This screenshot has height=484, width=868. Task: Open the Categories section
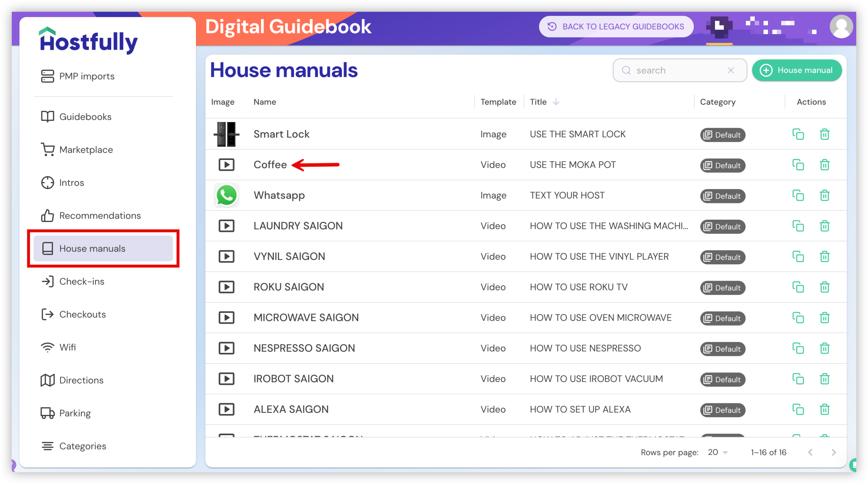click(82, 446)
